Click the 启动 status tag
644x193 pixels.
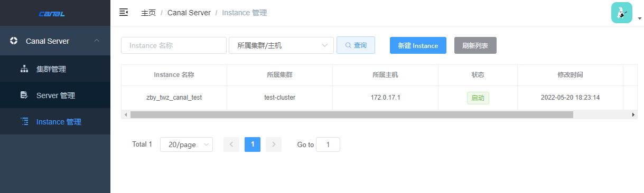tap(478, 98)
